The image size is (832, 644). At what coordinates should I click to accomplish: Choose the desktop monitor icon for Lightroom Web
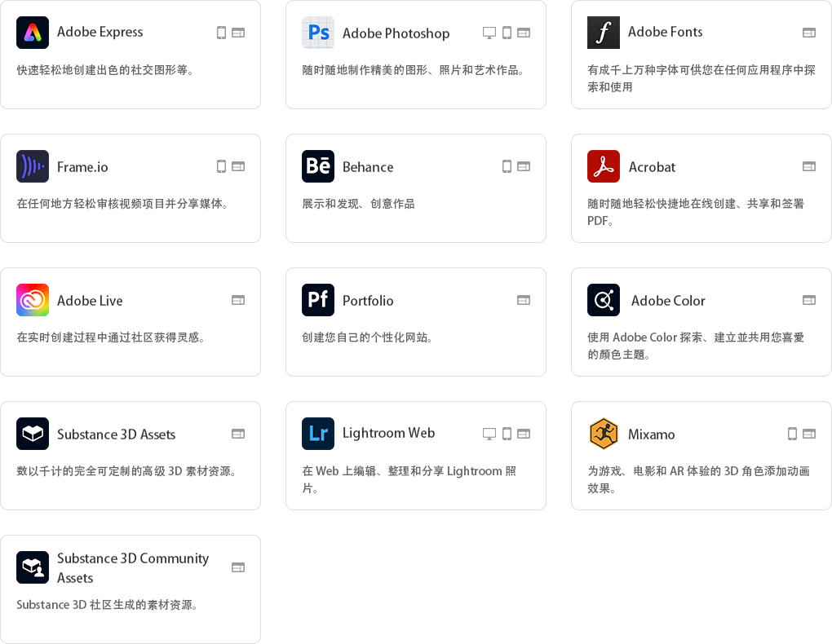point(489,434)
